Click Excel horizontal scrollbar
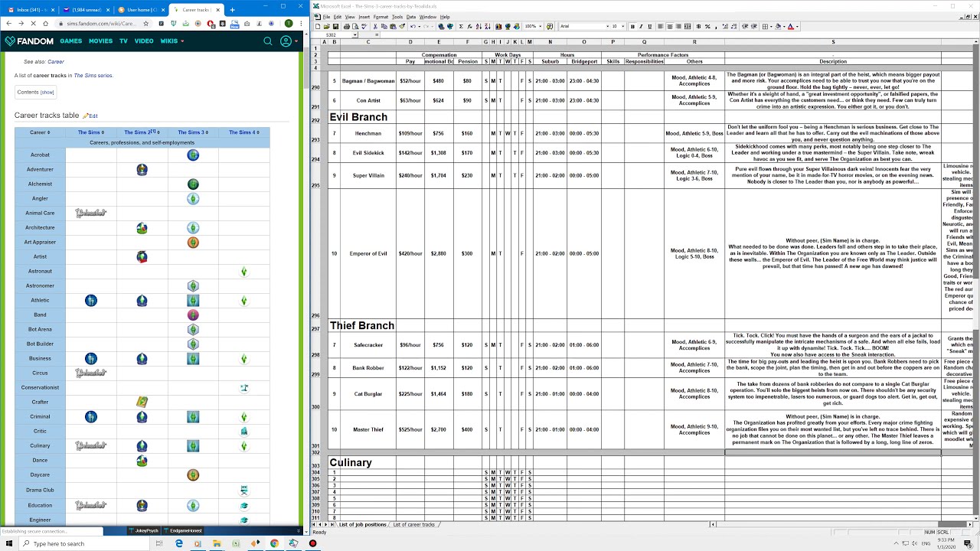Viewport: 980px width, 551px height. pyautogui.click(x=842, y=524)
